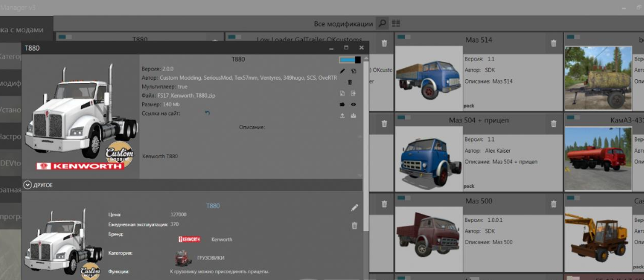Delete T880 mod using trash icon in dialog
644x280 pixels.
pyautogui.click(x=350, y=82)
